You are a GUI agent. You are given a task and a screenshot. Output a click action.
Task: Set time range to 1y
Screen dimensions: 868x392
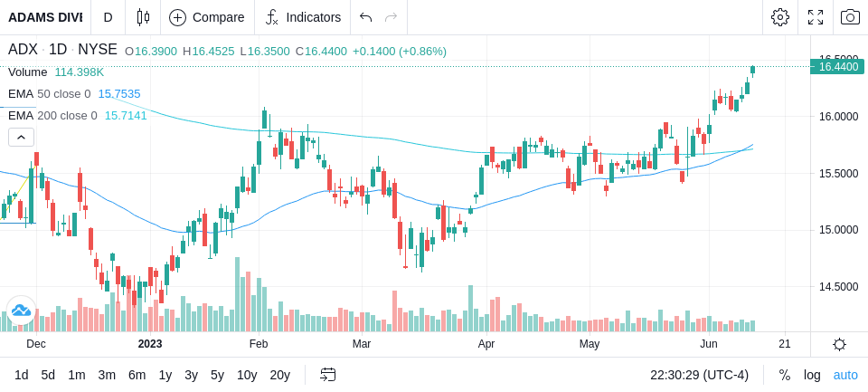[165, 376]
